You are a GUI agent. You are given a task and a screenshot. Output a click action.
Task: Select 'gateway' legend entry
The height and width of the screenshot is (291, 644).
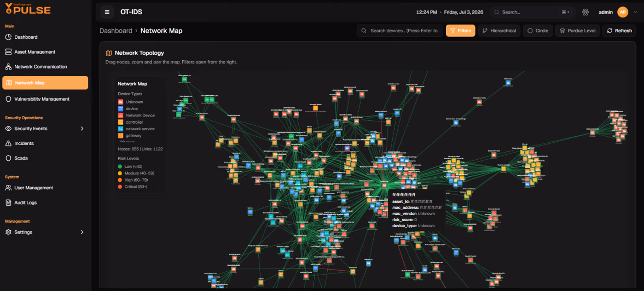[x=130, y=136]
